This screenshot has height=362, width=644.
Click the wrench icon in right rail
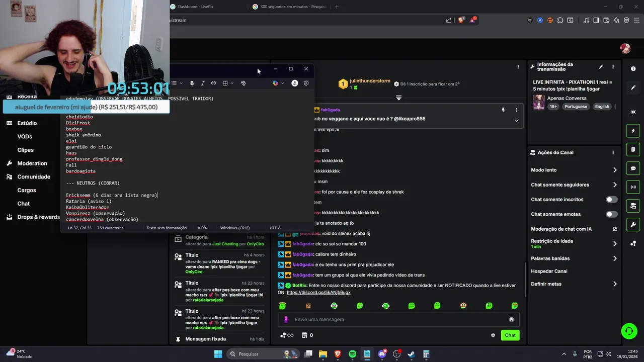pyautogui.click(x=633, y=225)
